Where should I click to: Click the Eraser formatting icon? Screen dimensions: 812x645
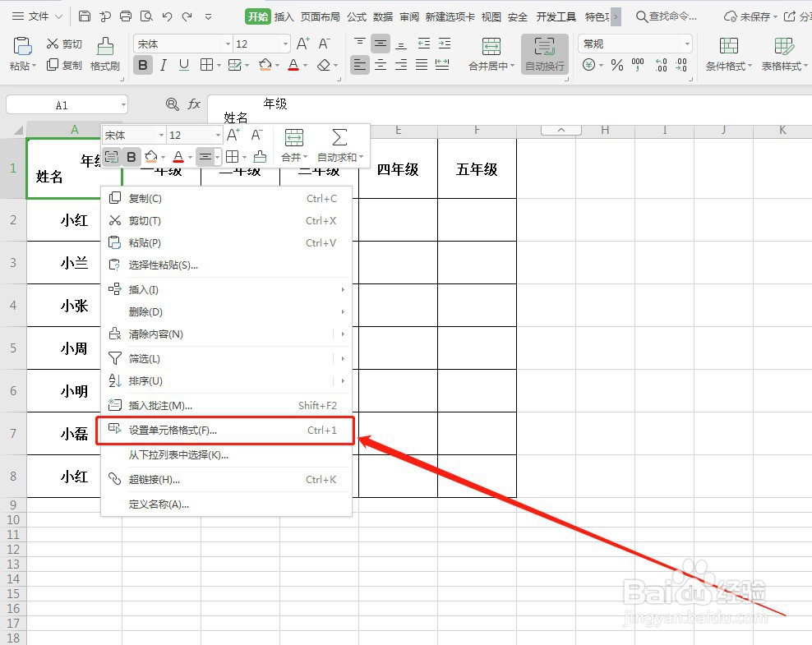point(323,65)
